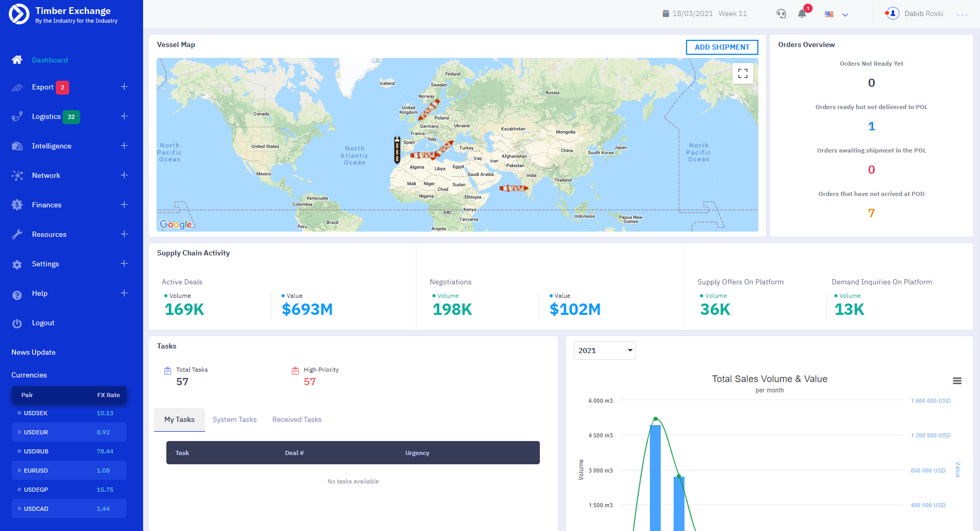Open the language dropdown beside the US flag

point(845,14)
